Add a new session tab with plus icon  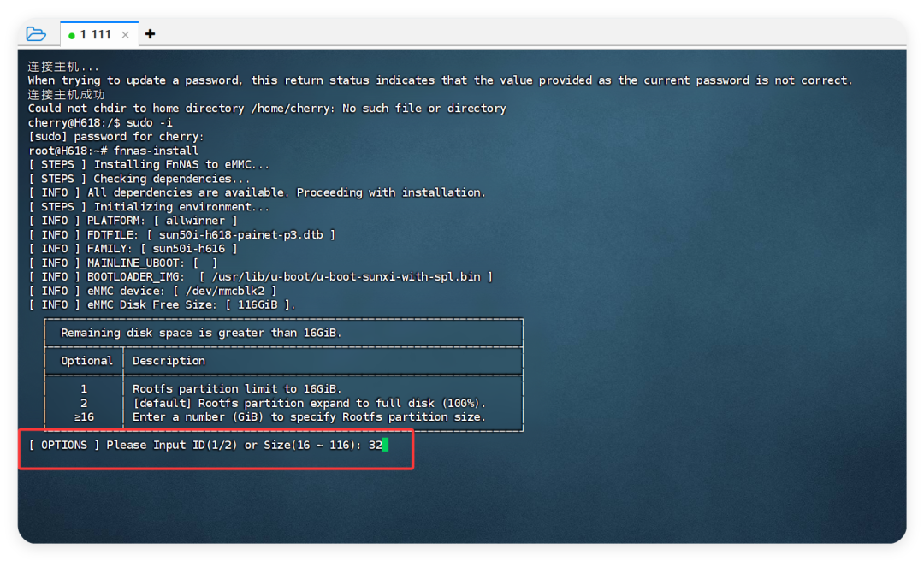151,34
